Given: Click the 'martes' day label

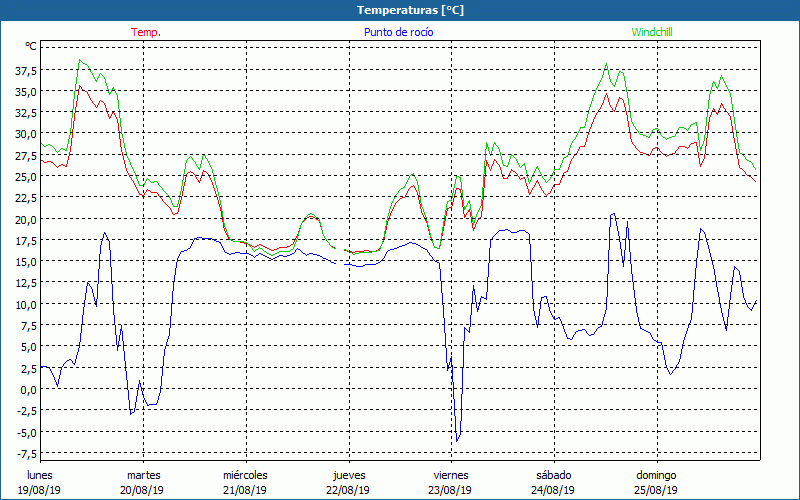Looking at the screenshot, I should 143,475.
